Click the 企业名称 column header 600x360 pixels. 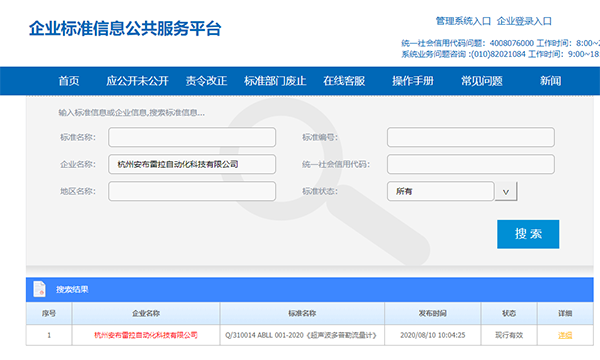pos(146,313)
